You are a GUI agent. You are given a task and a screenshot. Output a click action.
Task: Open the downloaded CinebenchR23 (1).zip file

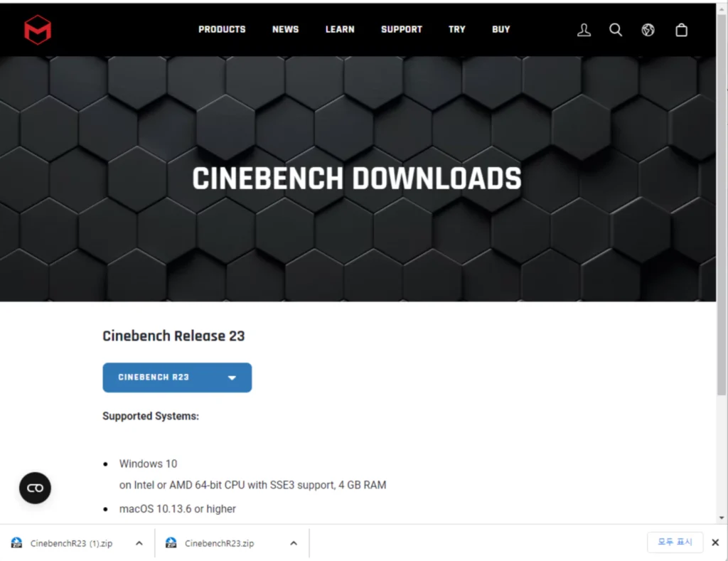pyautogui.click(x=72, y=543)
